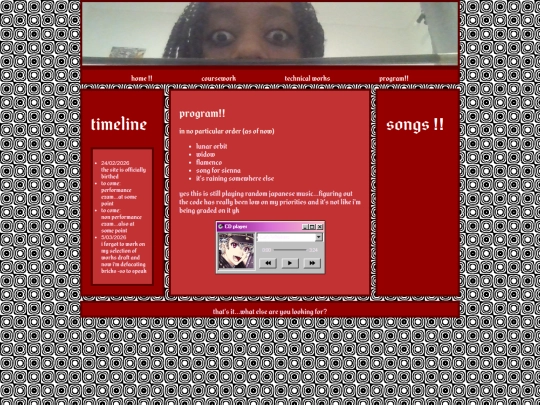540x405 pixels.
Task: Click the CD player title bar disc icon
Action: tap(221, 227)
